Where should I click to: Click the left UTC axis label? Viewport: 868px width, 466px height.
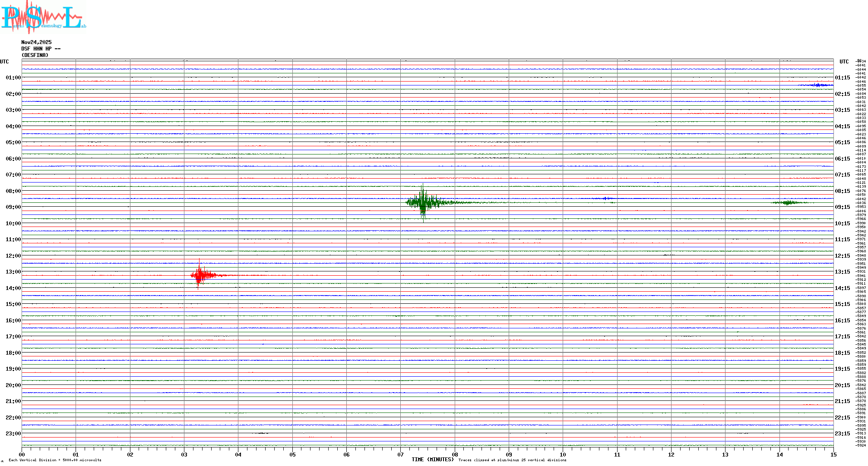coord(4,62)
